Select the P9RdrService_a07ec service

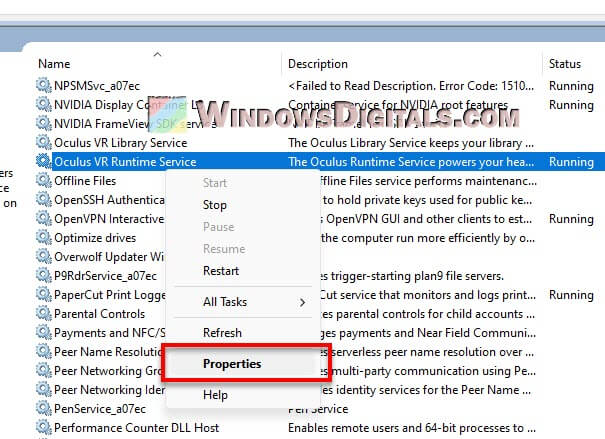tap(105, 276)
